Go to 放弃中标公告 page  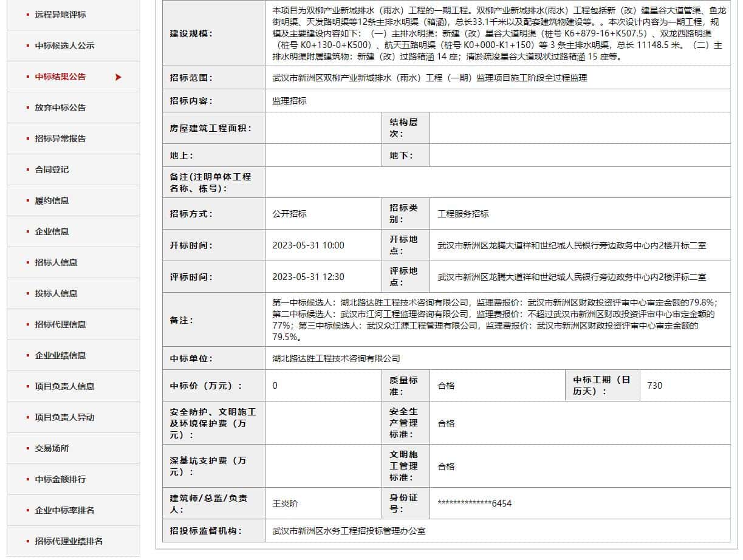coord(60,108)
